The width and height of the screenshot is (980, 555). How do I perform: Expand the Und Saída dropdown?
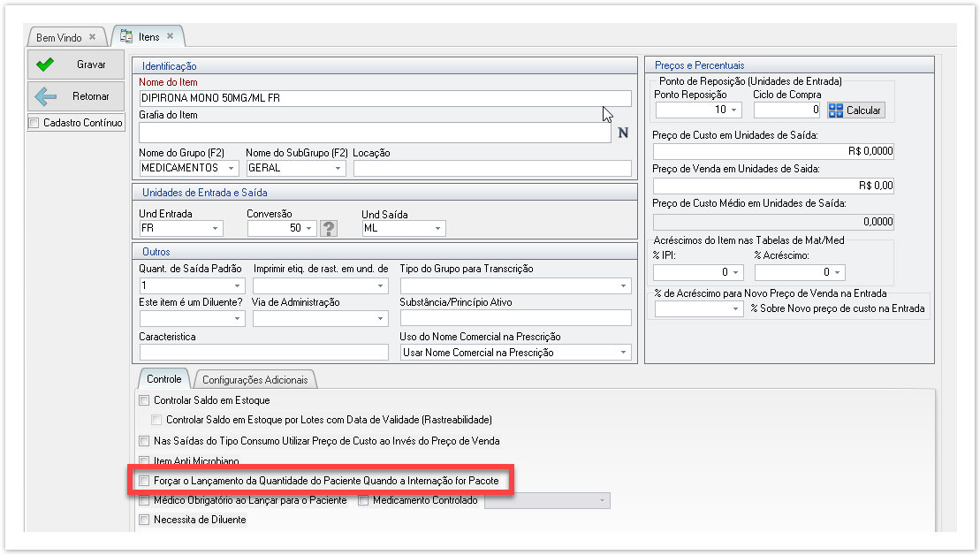437,229
